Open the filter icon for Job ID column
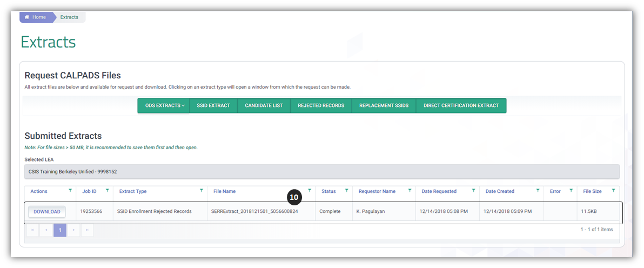644x268 pixels. coord(108,191)
